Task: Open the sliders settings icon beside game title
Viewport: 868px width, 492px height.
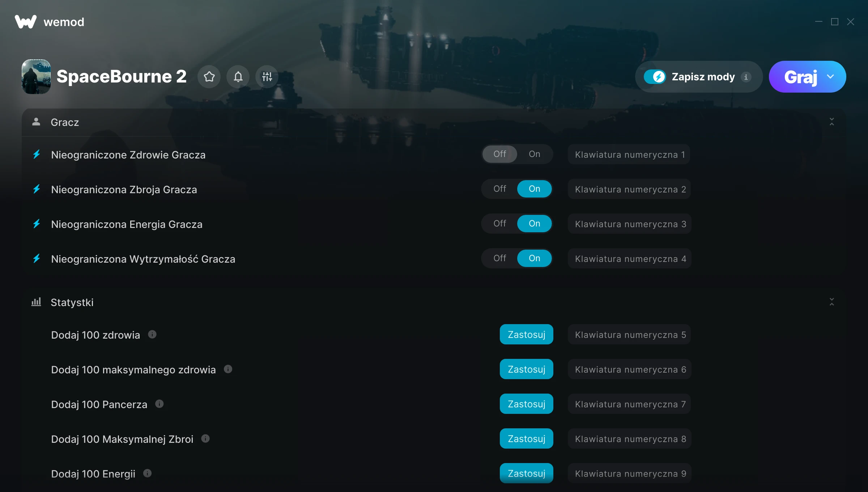Action: [267, 77]
